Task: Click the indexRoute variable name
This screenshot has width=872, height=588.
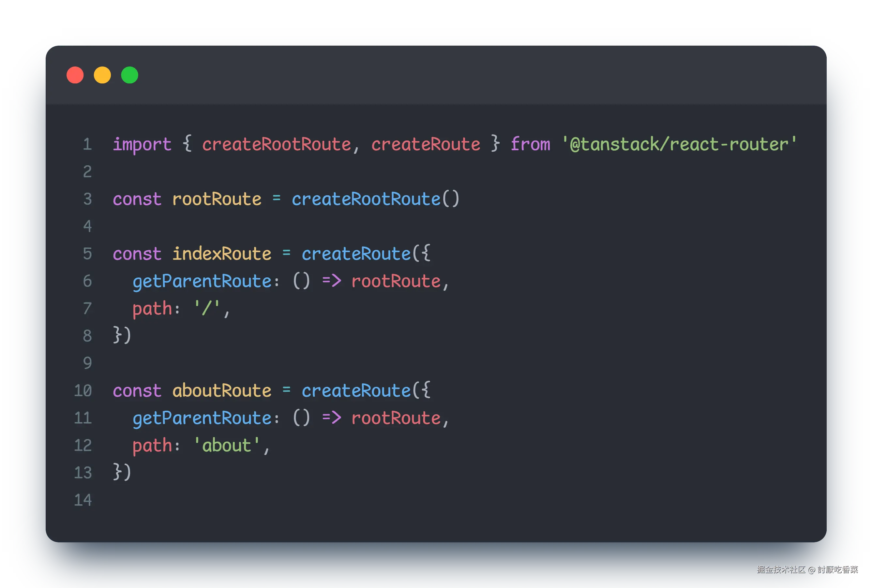Action: tap(221, 254)
